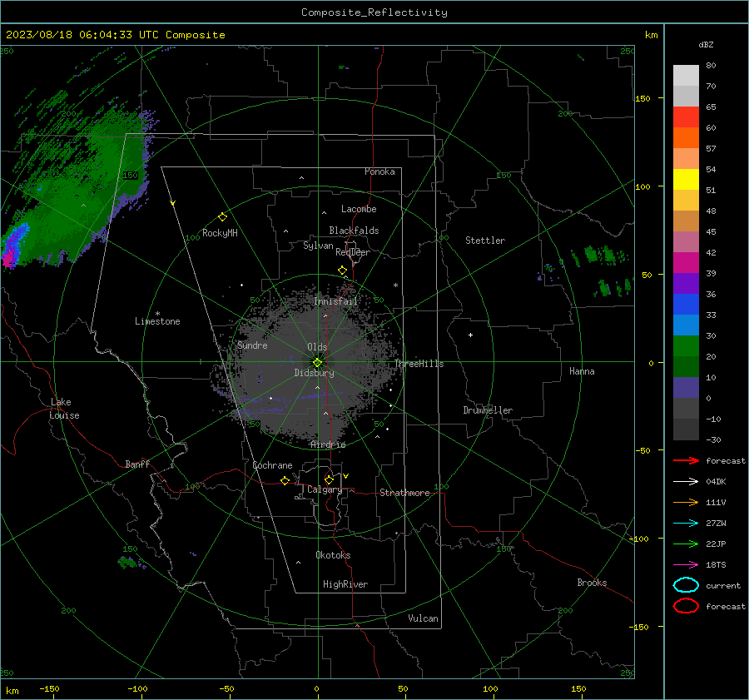Click green echo cluster east of Stettler
The height and width of the screenshot is (700, 749).
(600, 255)
